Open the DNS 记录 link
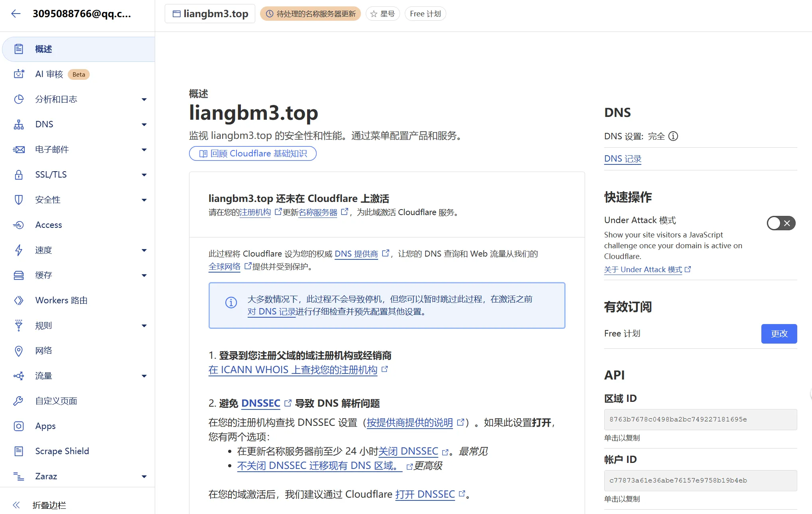 click(622, 159)
